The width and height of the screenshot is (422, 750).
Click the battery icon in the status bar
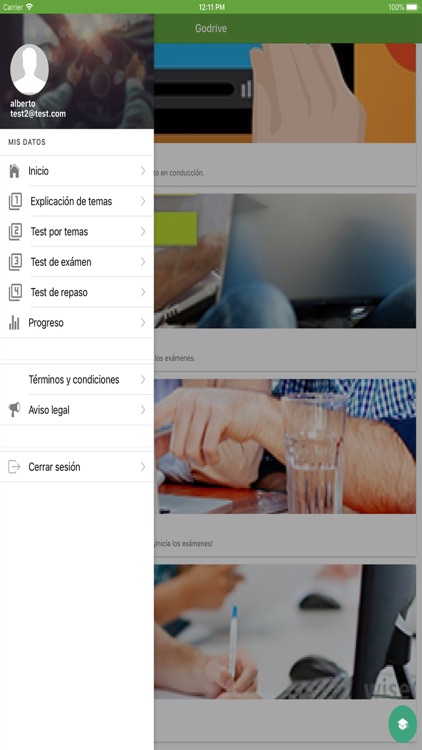click(412, 7)
